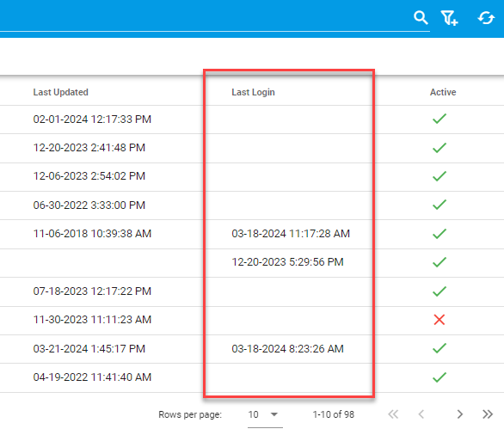504x429 pixels.
Task: Click the last login 03-18-2024 11:17:28 AM cell
Action: 291,234
